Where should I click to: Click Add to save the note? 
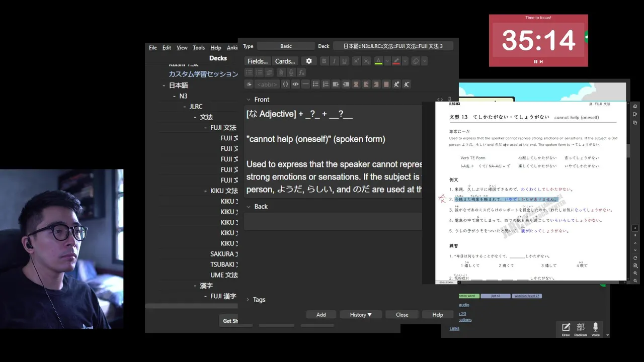[x=321, y=315]
